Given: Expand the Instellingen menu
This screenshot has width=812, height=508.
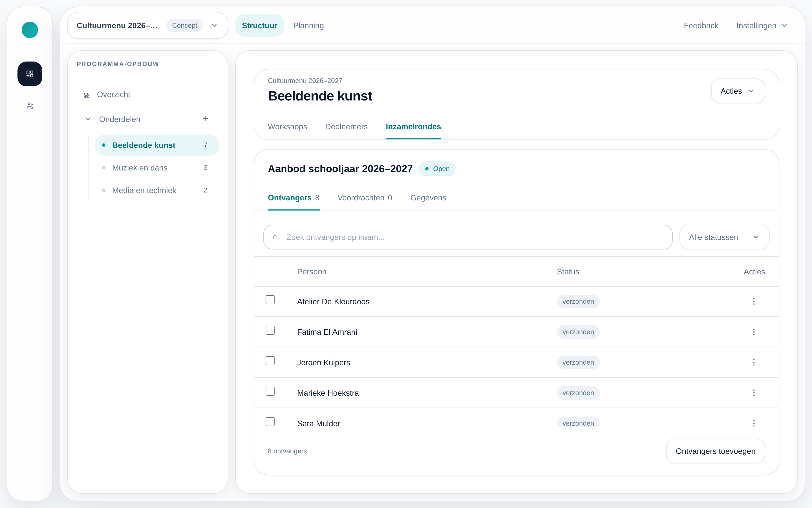Looking at the screenshot, I should pos(762,25).
